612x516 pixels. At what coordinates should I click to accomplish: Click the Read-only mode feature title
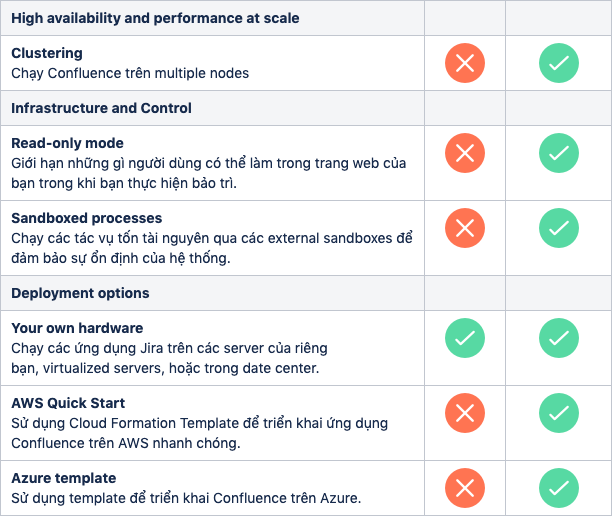68,143
